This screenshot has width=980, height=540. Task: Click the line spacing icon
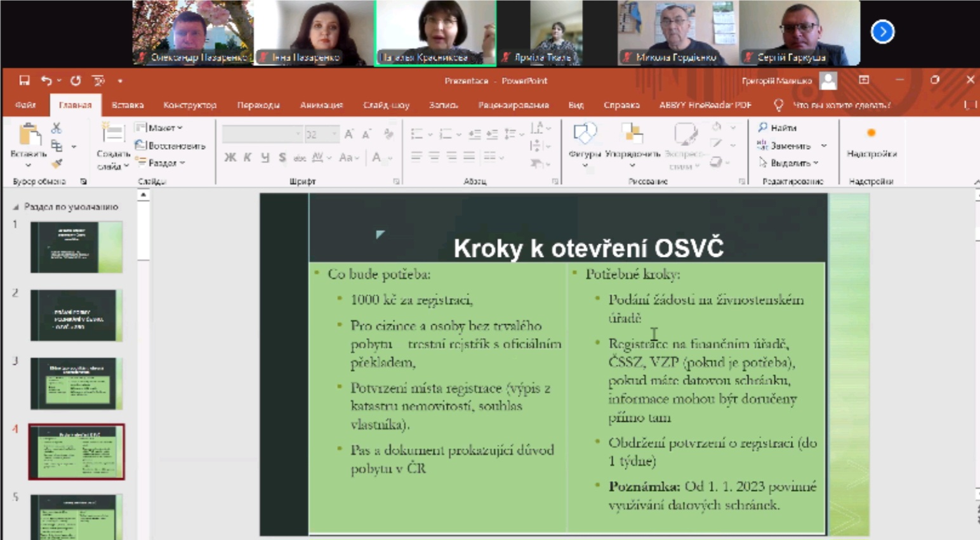click(x=510, y=135)
